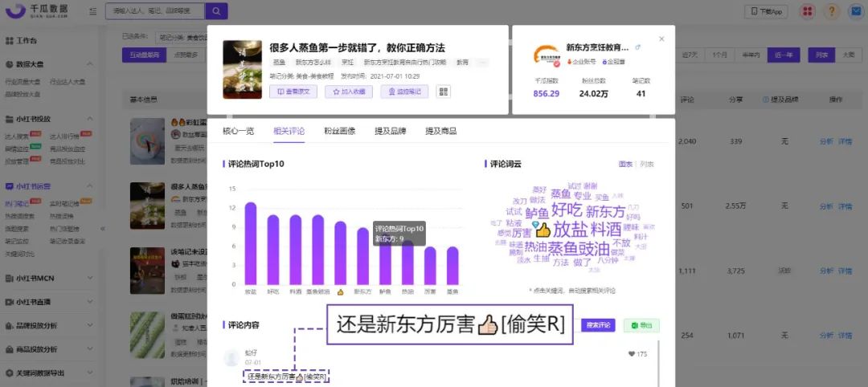Click 料酒 in the word cloud
Screen dimensions: 868x387
tap(607, 230)
